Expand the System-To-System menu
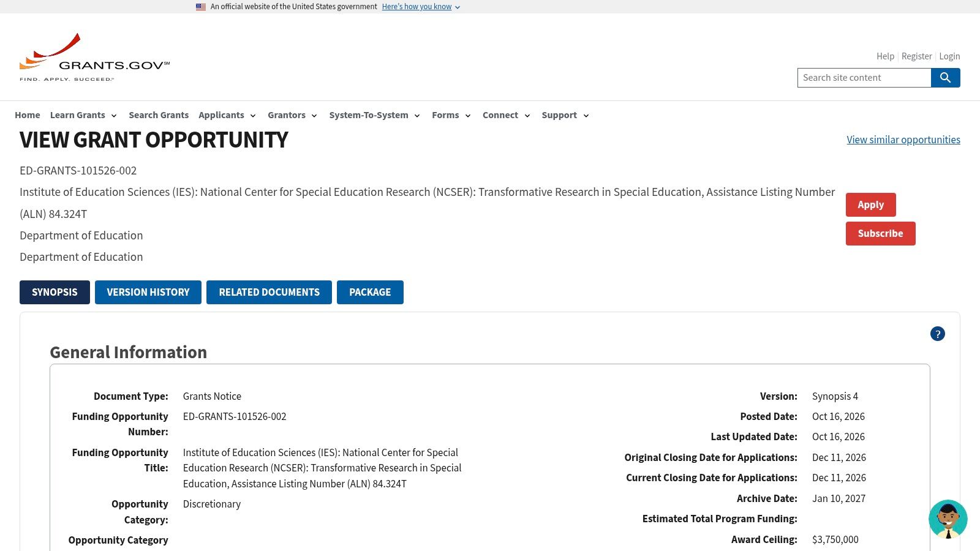The height and width of the screenshot is (551, 980). [x=374, y=115]
